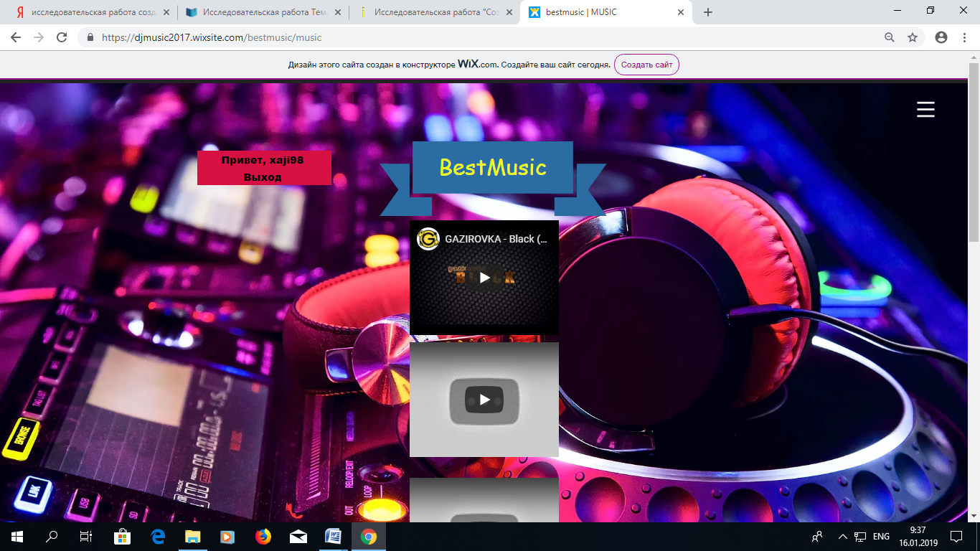The width and height of the screenshot is (980, 551).
Task: Open Mail app from taskbar
Action: click(x=298, y=537)
